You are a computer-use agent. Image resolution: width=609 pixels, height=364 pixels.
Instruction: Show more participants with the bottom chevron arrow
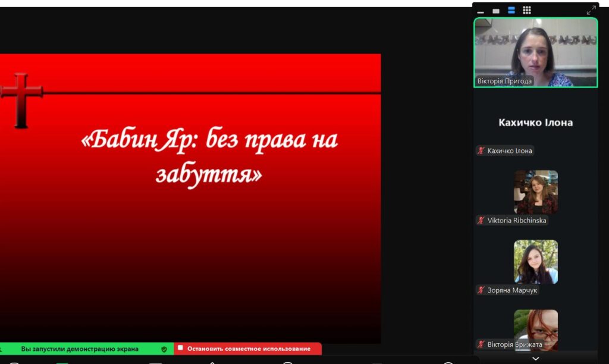click(535, 358)
